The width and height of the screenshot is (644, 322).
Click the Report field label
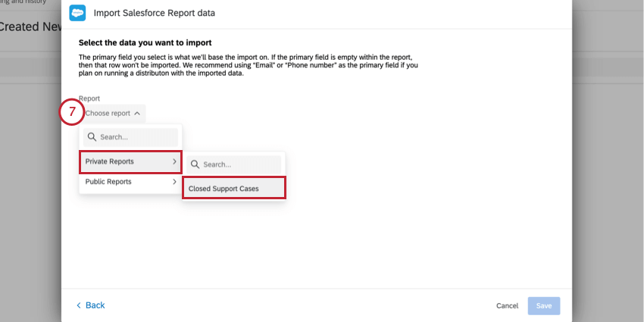(89, 98)
